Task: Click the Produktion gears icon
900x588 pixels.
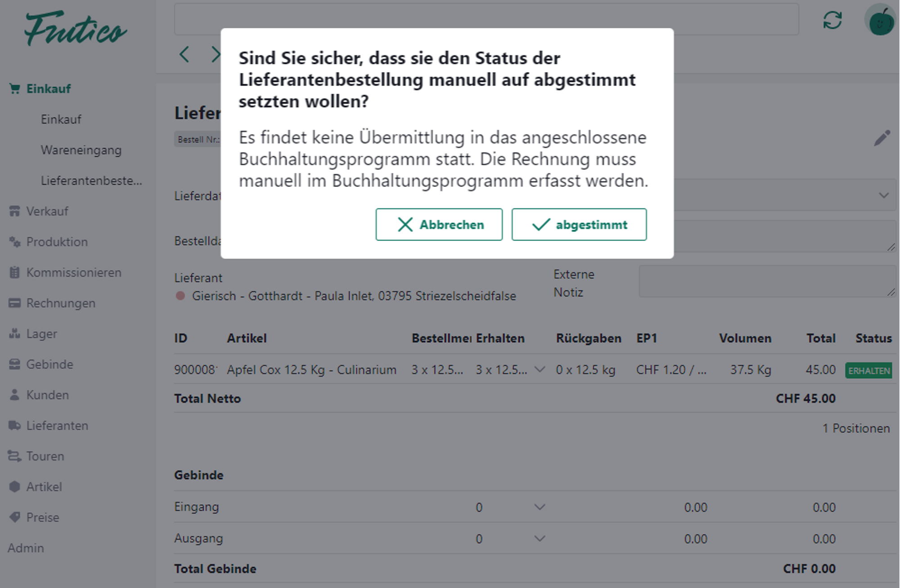Action: coord(14,242)
